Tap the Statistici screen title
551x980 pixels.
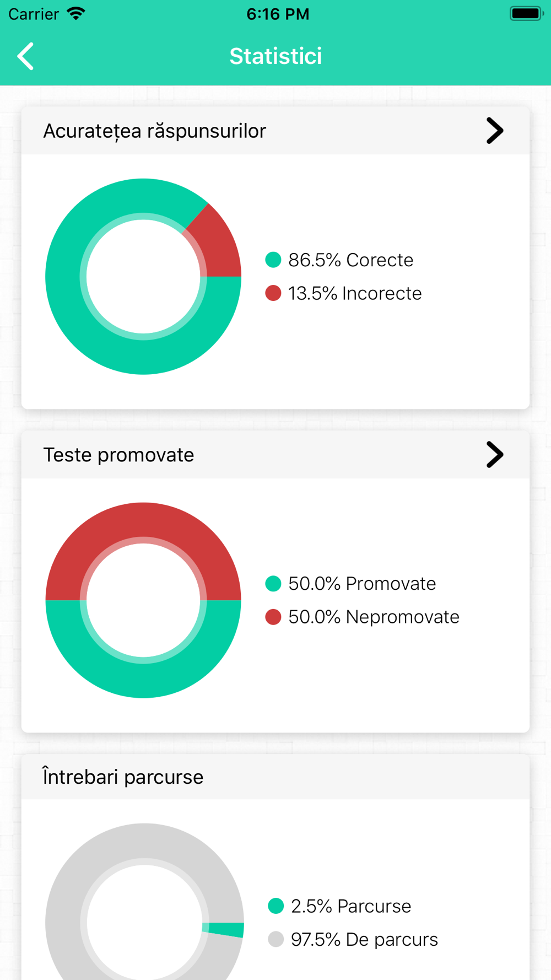click(x=275, y=56)
